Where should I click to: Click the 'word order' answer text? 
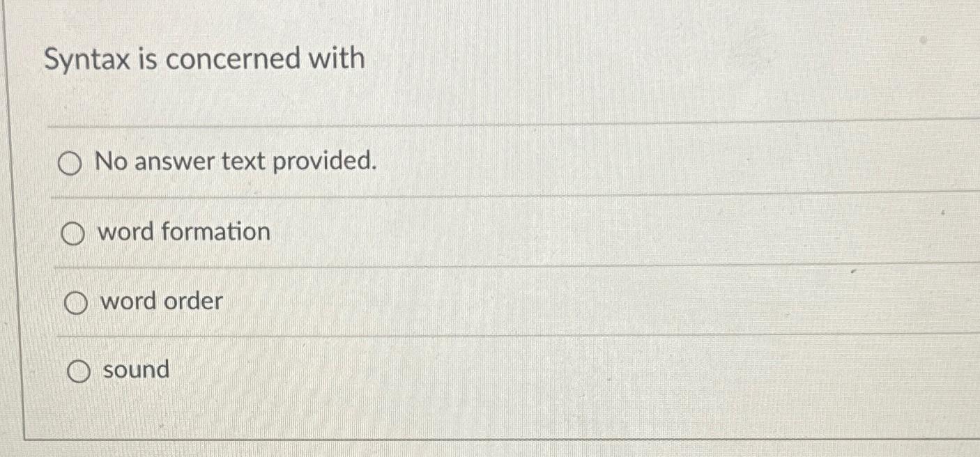pos(160,302)
